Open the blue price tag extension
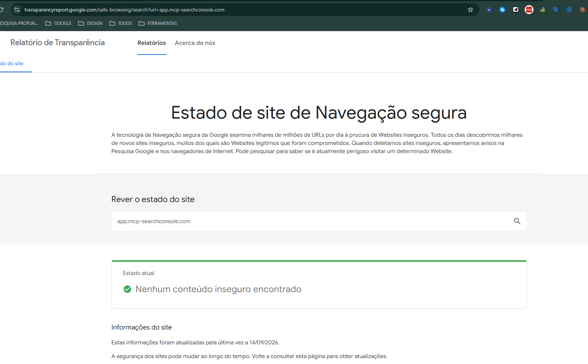588x364 pixels. [556, 10]
